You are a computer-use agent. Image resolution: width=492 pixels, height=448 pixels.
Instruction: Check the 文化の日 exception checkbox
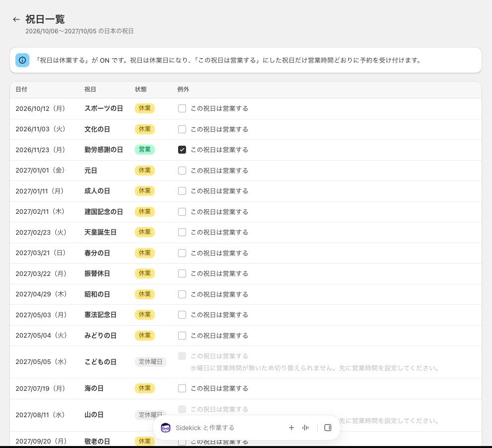pyautogui.click(x=182, y=129)
